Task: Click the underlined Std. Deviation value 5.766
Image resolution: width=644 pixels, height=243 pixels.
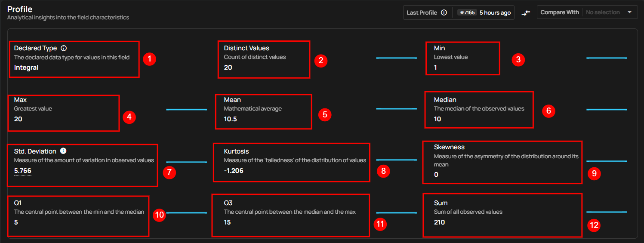Action: (x=23, y=171)
